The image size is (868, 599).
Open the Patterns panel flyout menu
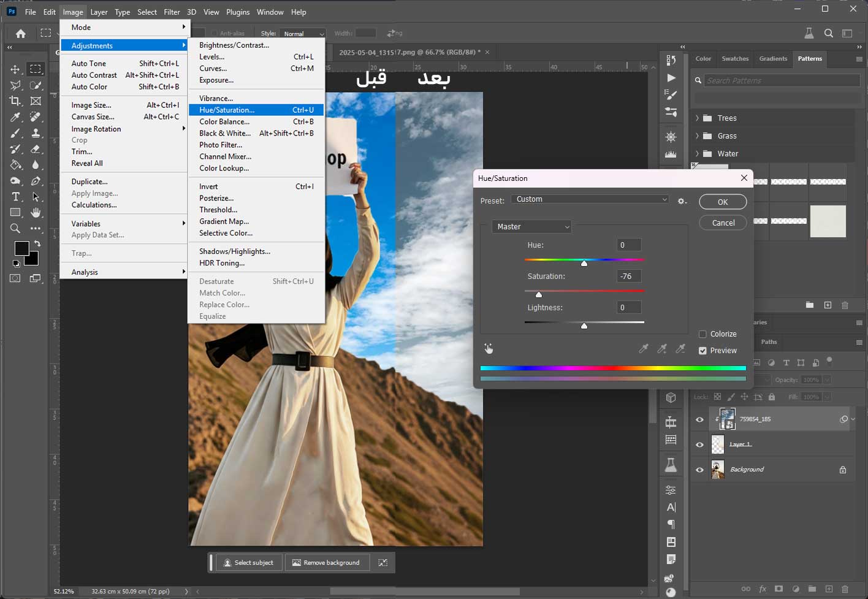[859, 59]
